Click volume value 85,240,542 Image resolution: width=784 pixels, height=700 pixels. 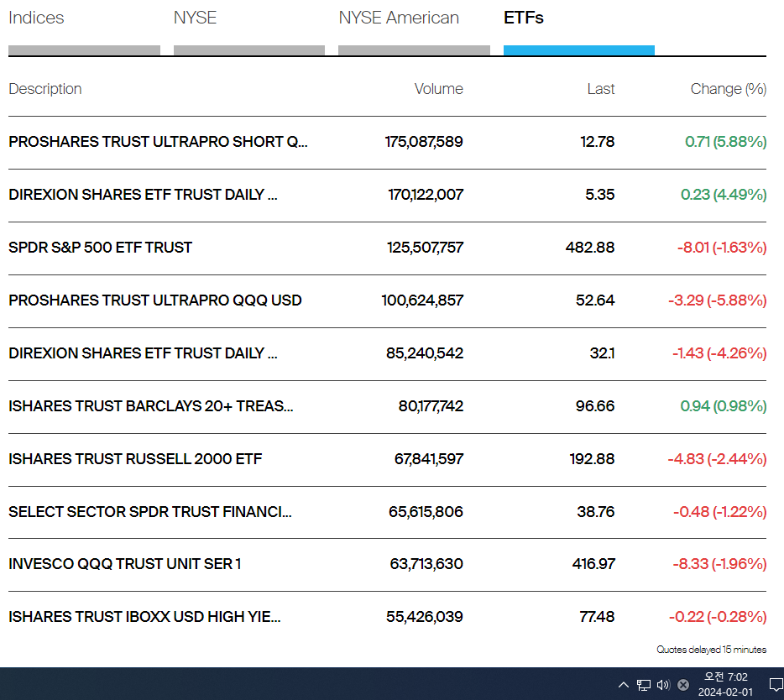point(425,353)
